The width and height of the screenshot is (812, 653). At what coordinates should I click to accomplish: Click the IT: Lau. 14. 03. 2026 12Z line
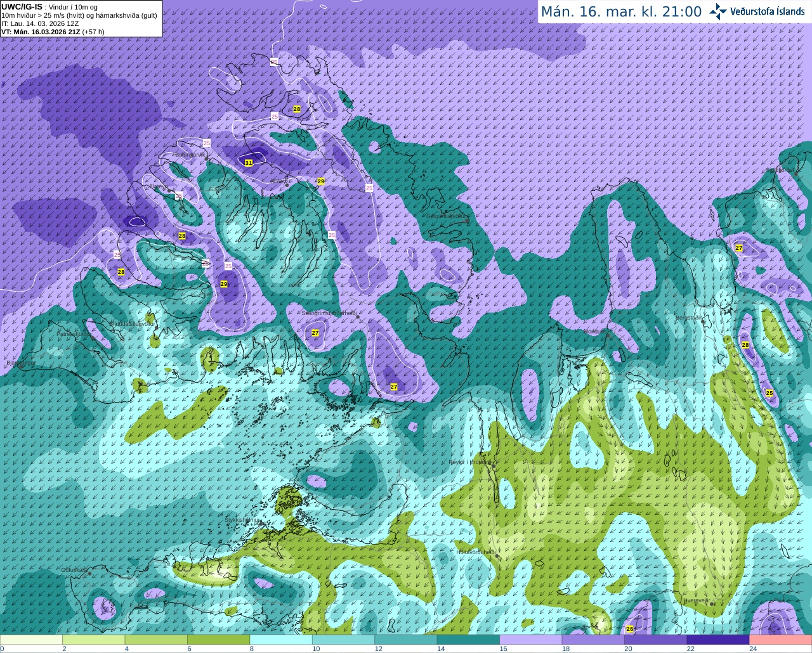click(40, 23)
